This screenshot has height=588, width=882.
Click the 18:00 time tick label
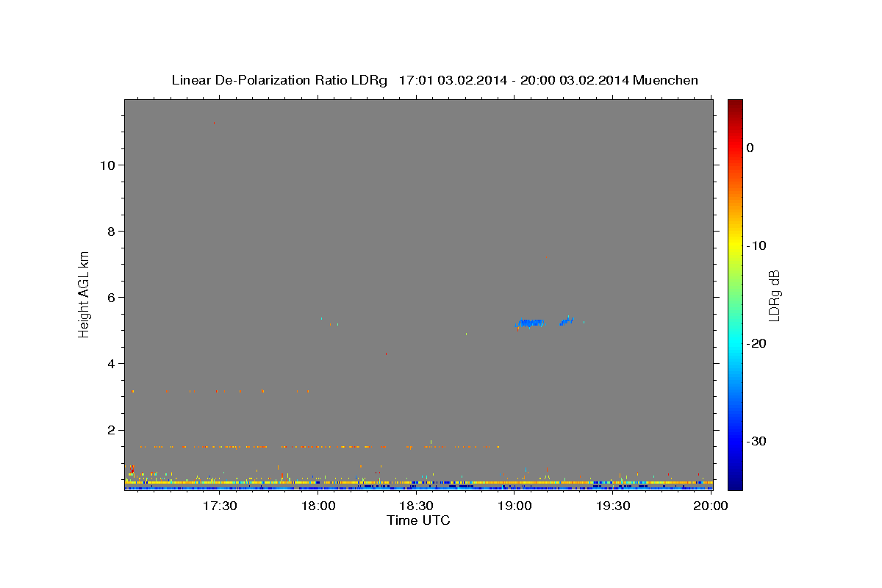[318, 506]
